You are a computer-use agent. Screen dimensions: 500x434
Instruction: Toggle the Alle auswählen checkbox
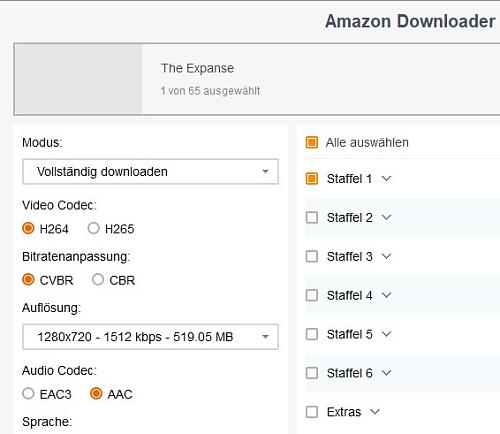tap(312, 142)
